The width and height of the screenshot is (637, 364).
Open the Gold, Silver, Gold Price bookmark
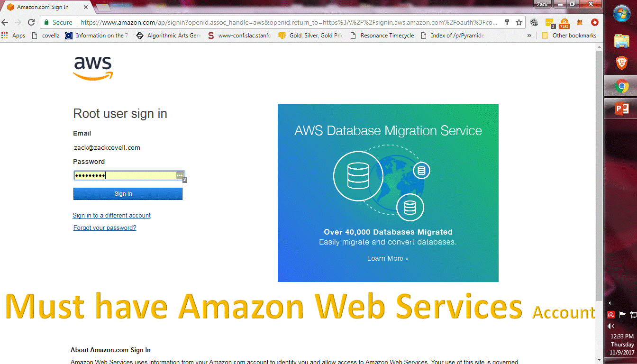coord(311,36)
